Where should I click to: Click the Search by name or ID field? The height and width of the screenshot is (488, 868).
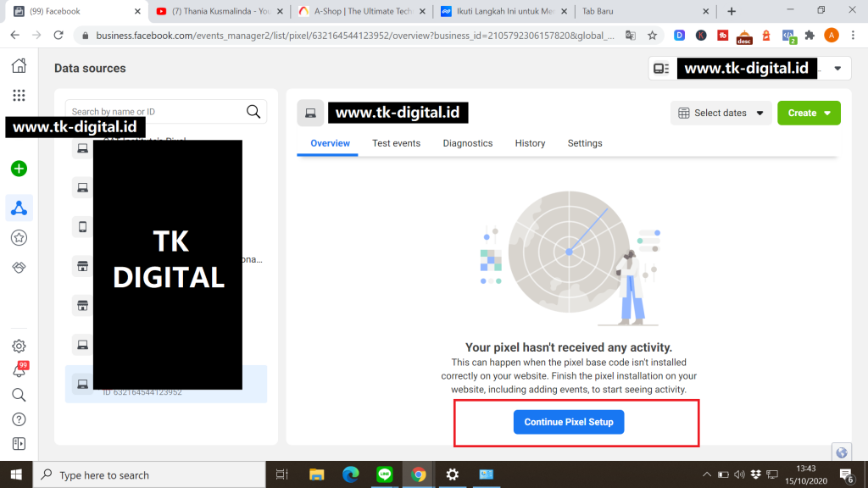[x=157, y=111]
